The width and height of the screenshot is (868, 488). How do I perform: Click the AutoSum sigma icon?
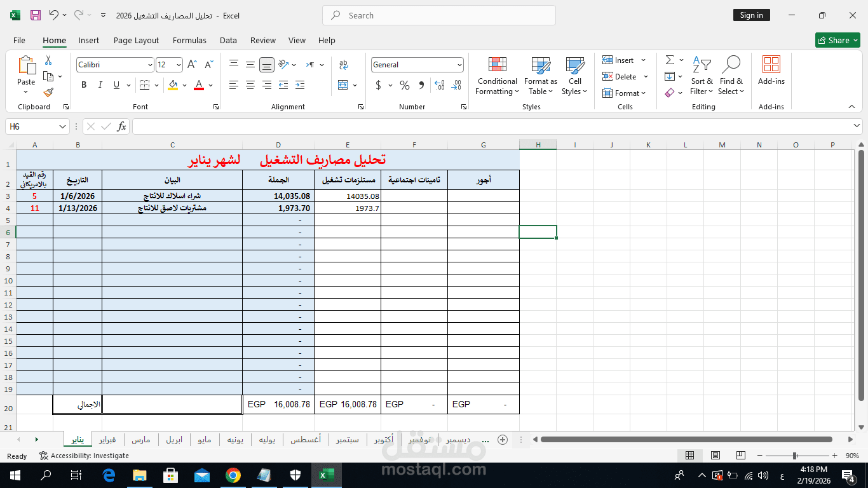(x=670, y=60)
